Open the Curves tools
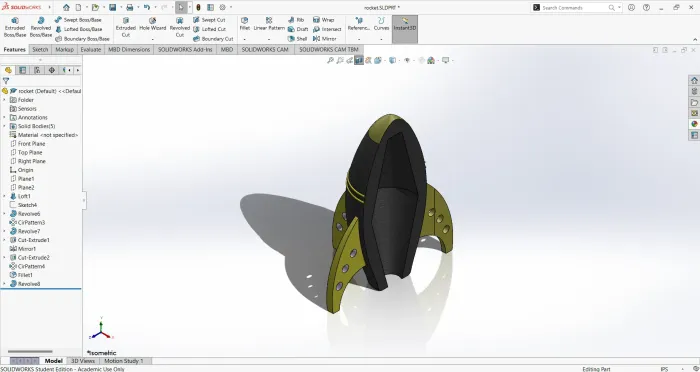This screenshot has height=372, width=700. pyautogui.click(x=381, y=24)
